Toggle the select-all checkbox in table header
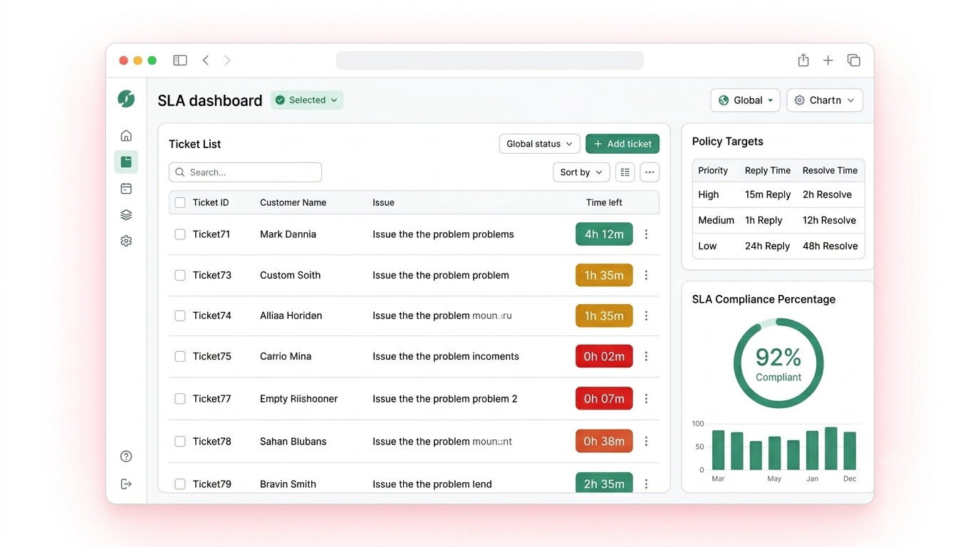Viewport: 980px width, 547px height. coord(180,202)
